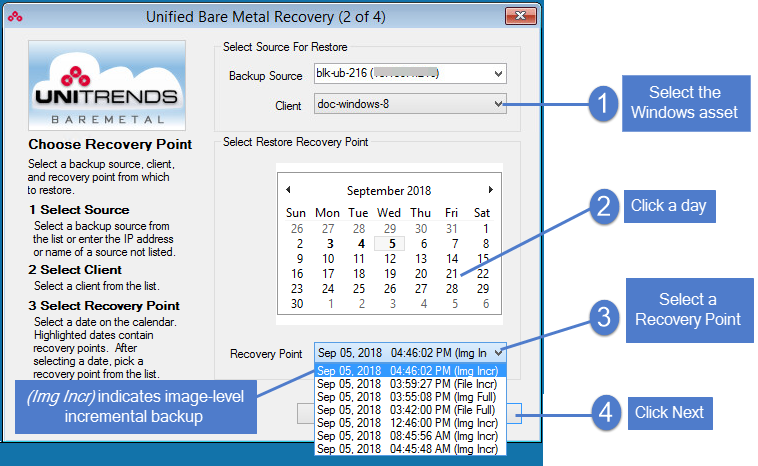Select recovery point 08:45:56 AM (Img Incr)

[410, 436]
